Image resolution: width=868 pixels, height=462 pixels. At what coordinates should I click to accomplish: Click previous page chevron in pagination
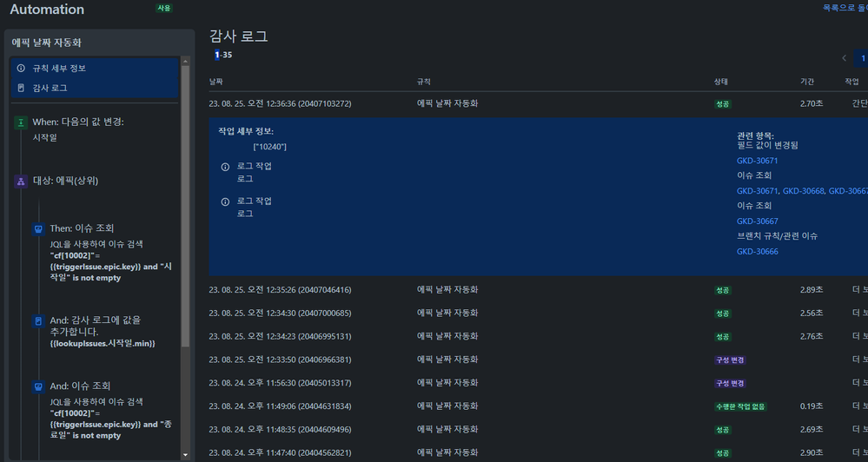pos(845,58)
